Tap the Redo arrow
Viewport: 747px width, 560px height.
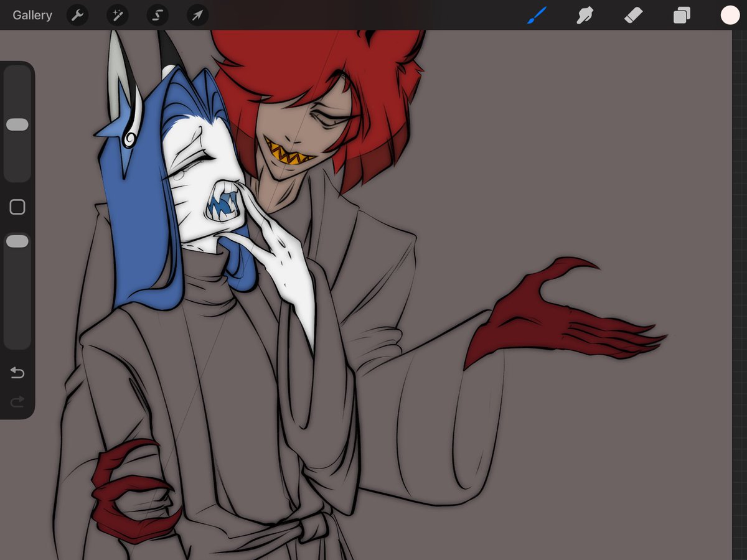click(x=17, y=401)
